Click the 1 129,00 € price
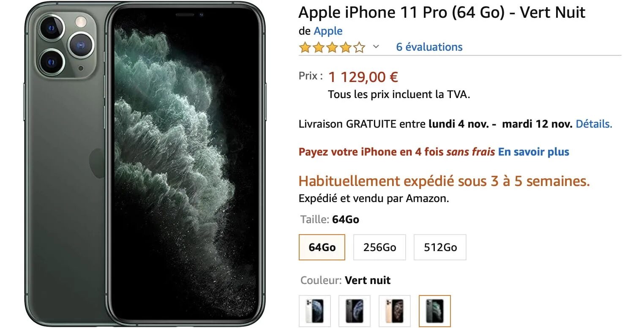Viewport: 644px width, 328px height. (x=363, y=77)
